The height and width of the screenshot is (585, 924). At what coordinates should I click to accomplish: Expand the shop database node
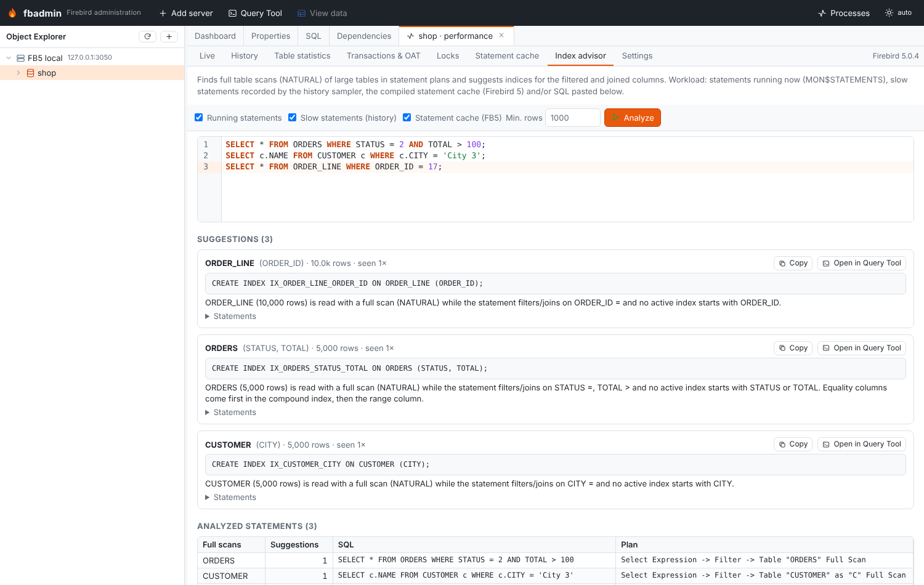pos(18,73)
